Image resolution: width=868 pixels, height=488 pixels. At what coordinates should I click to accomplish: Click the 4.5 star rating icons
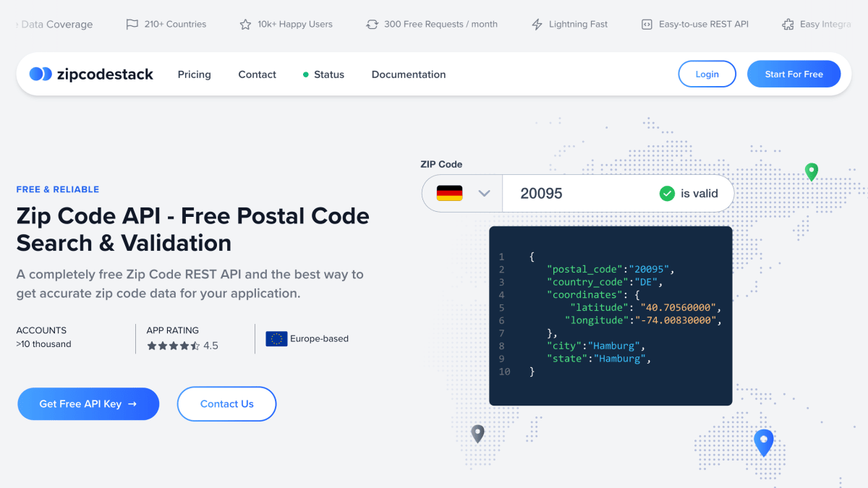pos(173,346)
